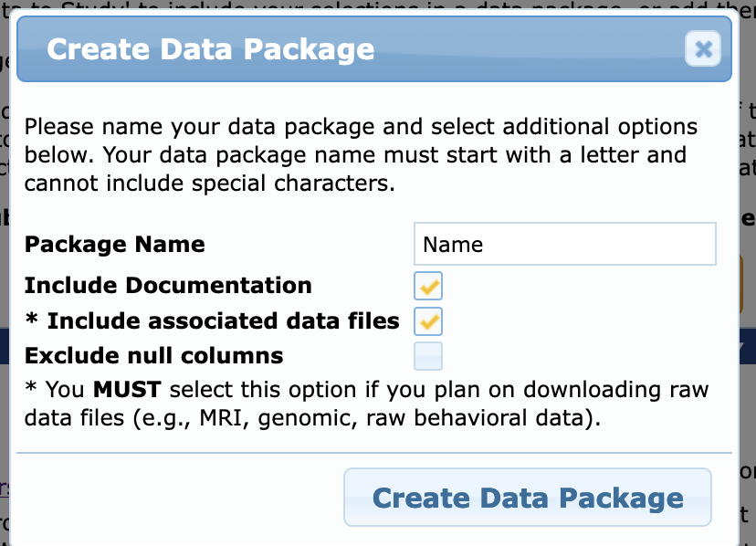The image size is (756, 546).
Task: Focus the Package Name text field
Action: point(564,244)
